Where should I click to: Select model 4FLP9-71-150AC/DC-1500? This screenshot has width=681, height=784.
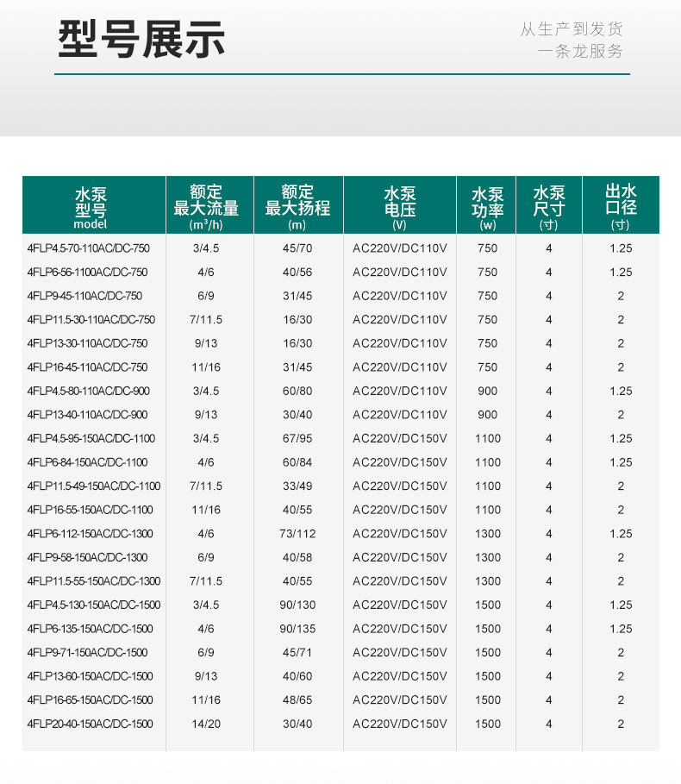pos(87,652)
